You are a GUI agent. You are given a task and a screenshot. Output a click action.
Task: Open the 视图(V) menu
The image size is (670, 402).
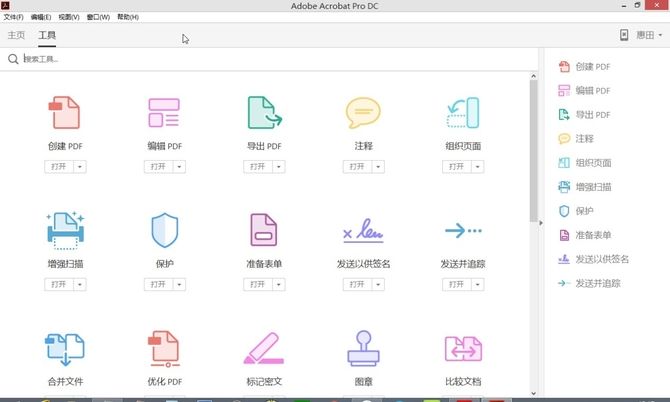[69, 17]
